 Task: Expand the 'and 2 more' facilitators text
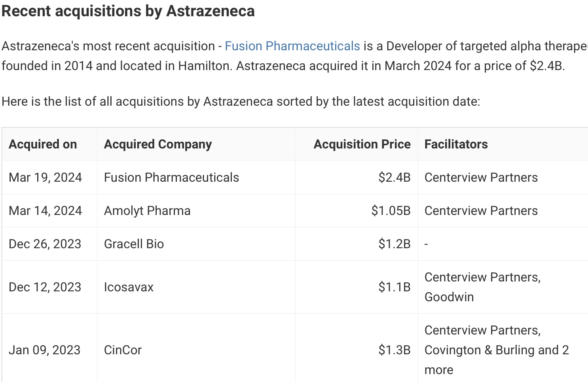pyautogui.click(x=553, y=350)
